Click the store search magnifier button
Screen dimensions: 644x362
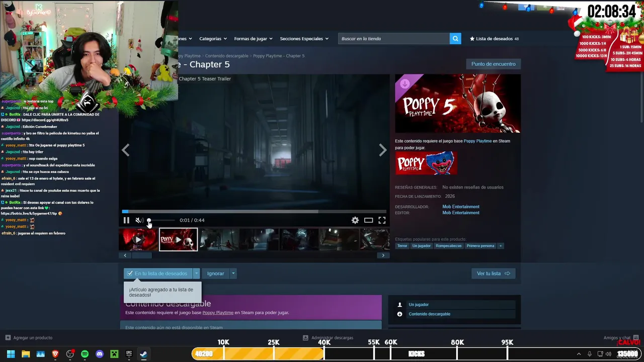[455, 39]
